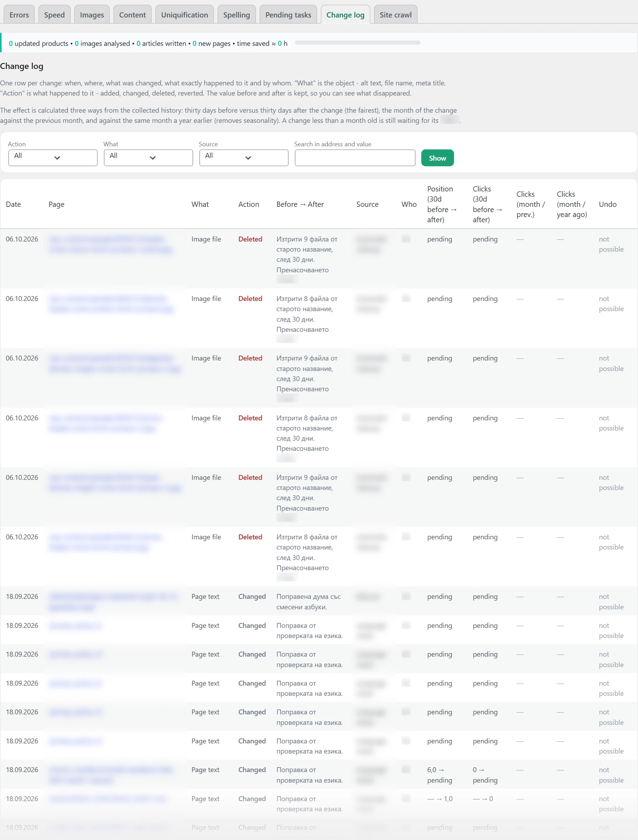The height and width of the screenshot is (840, 638).
Task: Select the Change log tab
Action: pyautogui.click(x=345, y=14)
